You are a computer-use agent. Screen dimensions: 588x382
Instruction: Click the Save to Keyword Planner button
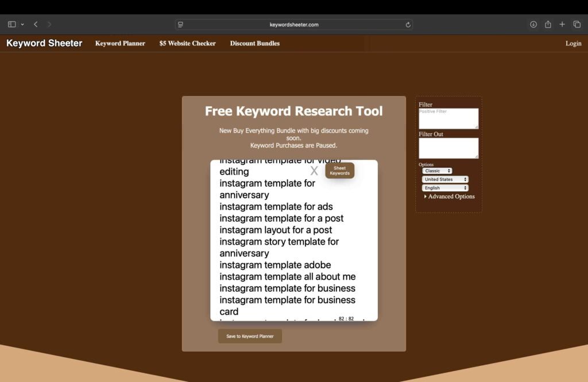(250, 336)
